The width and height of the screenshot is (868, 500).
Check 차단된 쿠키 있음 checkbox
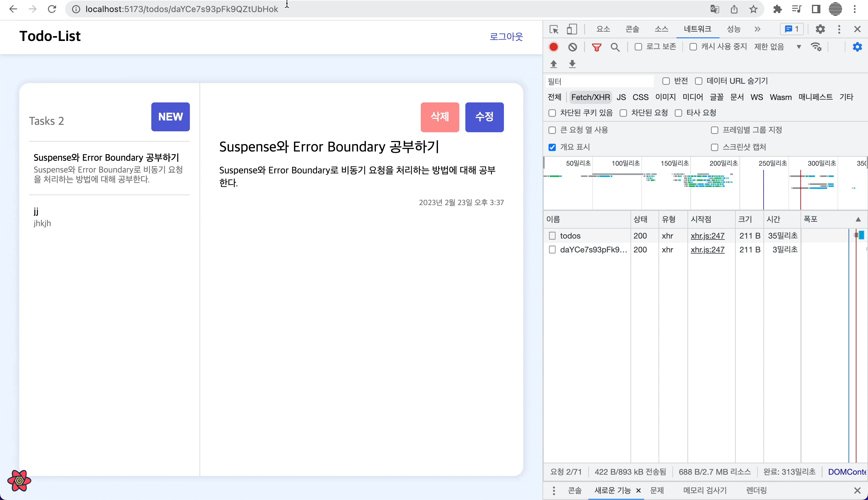pos(552,113)
